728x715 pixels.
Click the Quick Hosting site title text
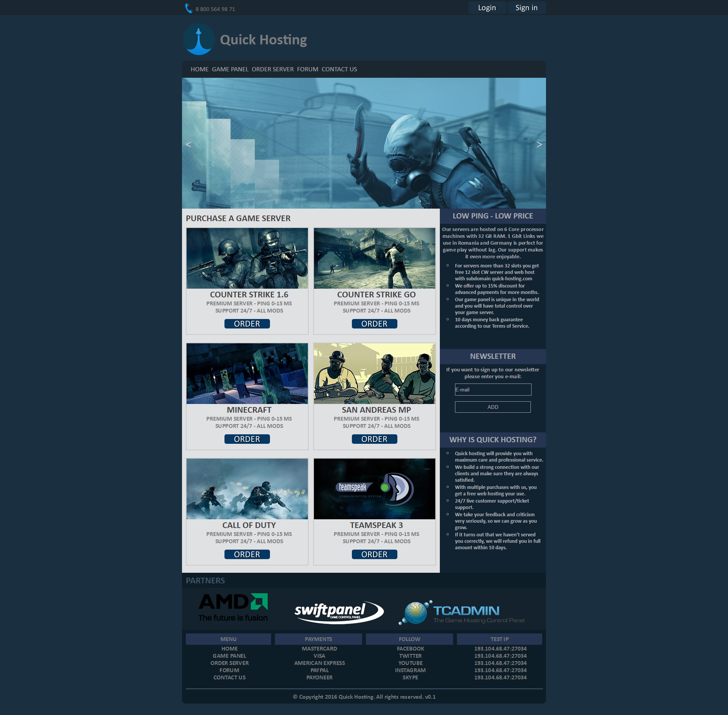pyautogui.click(x=264, y=40)
